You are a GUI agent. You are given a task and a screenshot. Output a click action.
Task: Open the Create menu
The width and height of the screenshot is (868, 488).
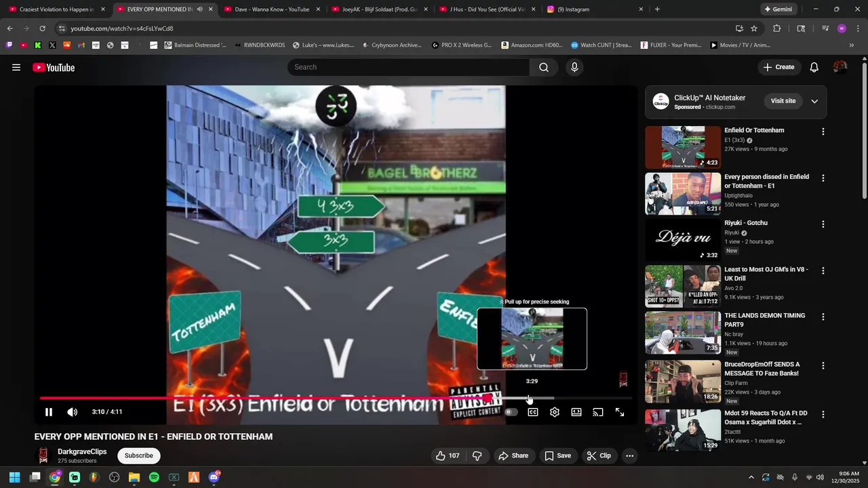pyautogui.click(x=778, y=67)
